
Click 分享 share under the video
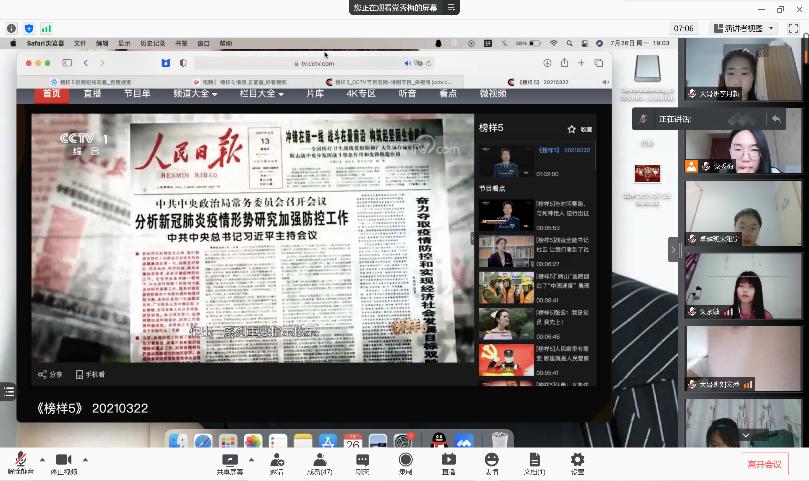(x=50, y=374)
